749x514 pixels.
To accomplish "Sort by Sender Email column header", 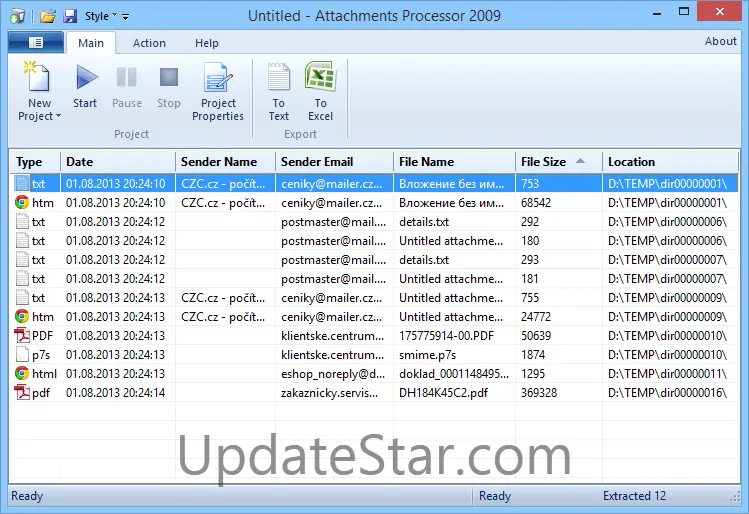I will pyautogui.click(x=334, y=162).
